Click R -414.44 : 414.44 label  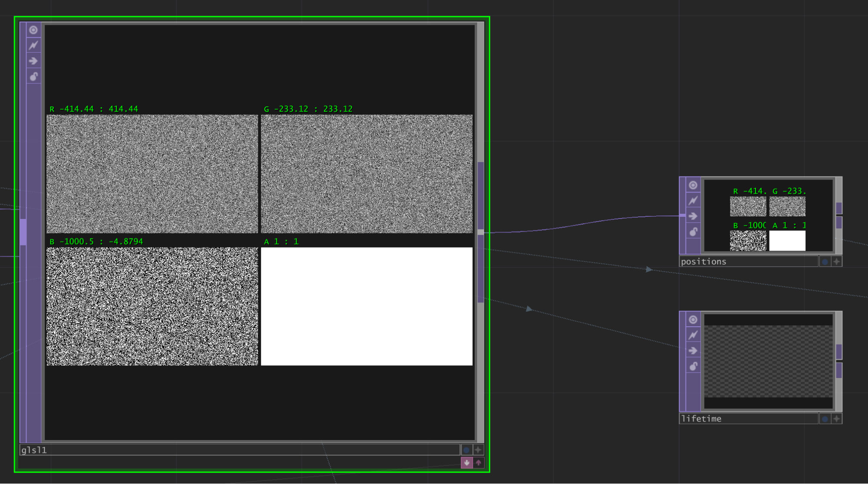point(94,109)
